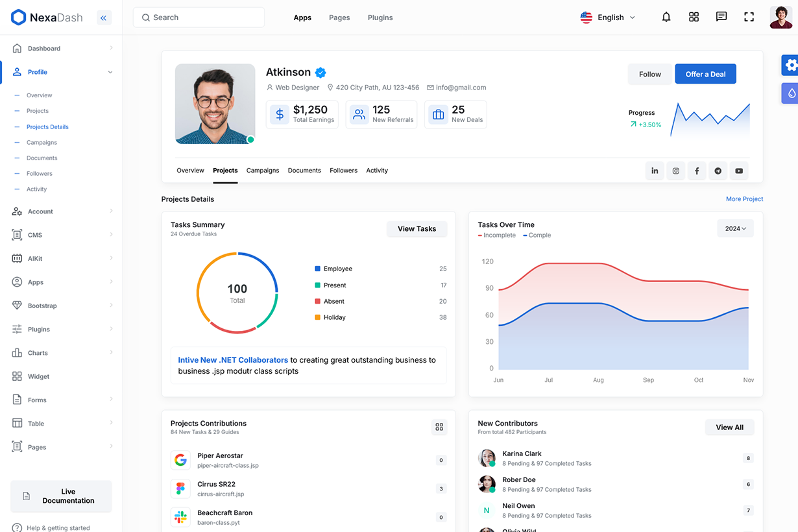Click the notification bell icon
Screen dimensions: 798x532
click(666, 18)
